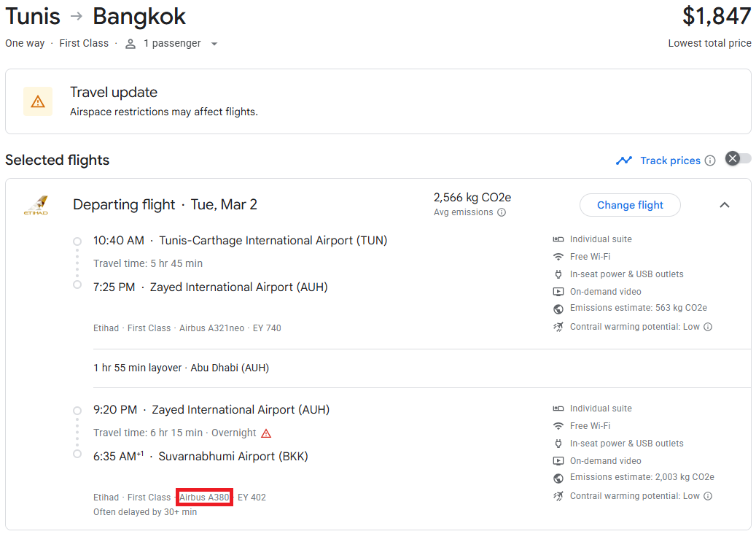Click first leg contrail airplane icon

click(x=558, y=327)
